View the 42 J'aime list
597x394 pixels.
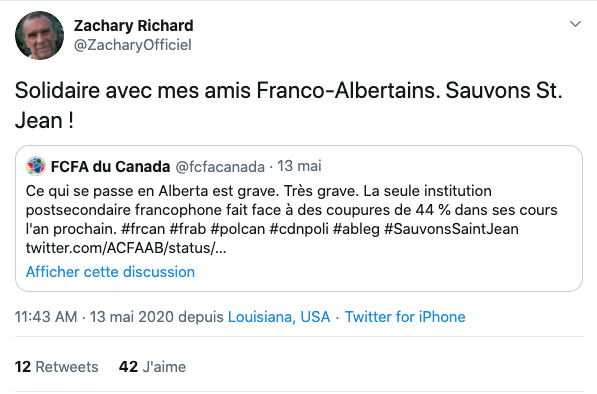click(x=152, y=367)
